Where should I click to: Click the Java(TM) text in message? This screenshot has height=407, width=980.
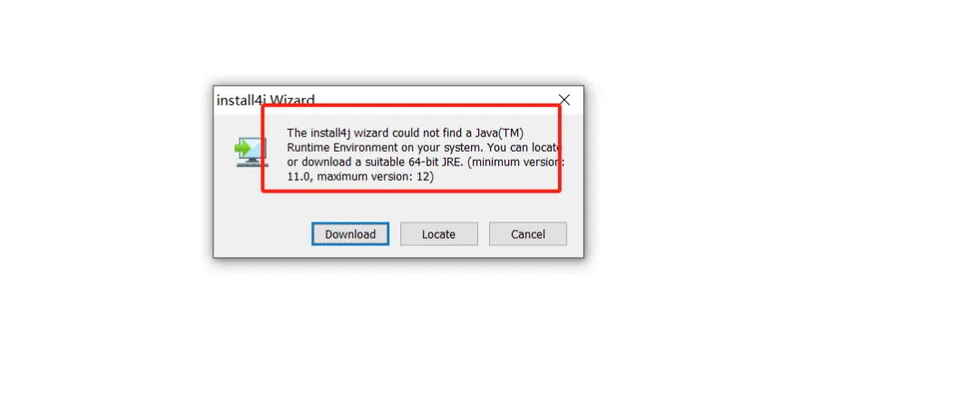coord(498,133)
